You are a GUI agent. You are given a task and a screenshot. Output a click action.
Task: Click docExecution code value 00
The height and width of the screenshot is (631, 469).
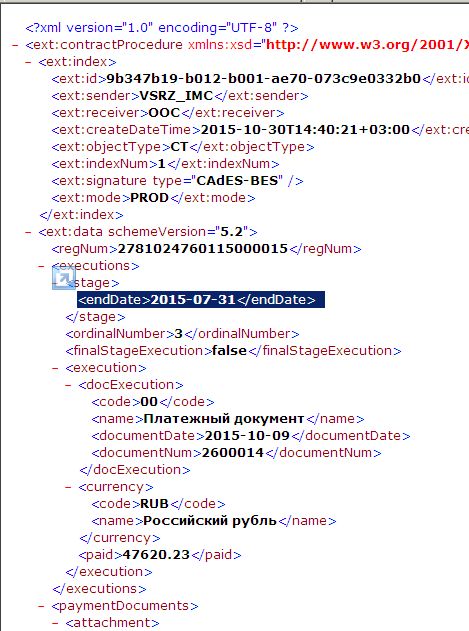coord(149,402)
